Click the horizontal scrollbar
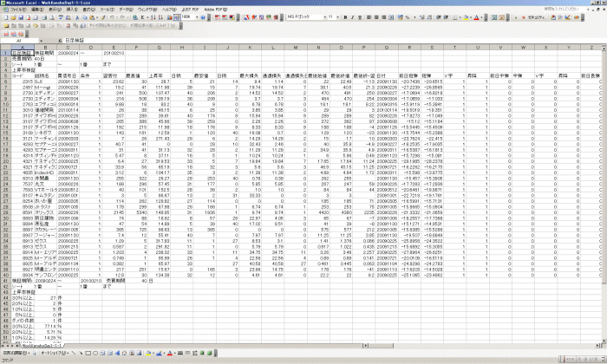Image resolution: width=607 pixels, height=364 pixels. click(x=482, y=346)
